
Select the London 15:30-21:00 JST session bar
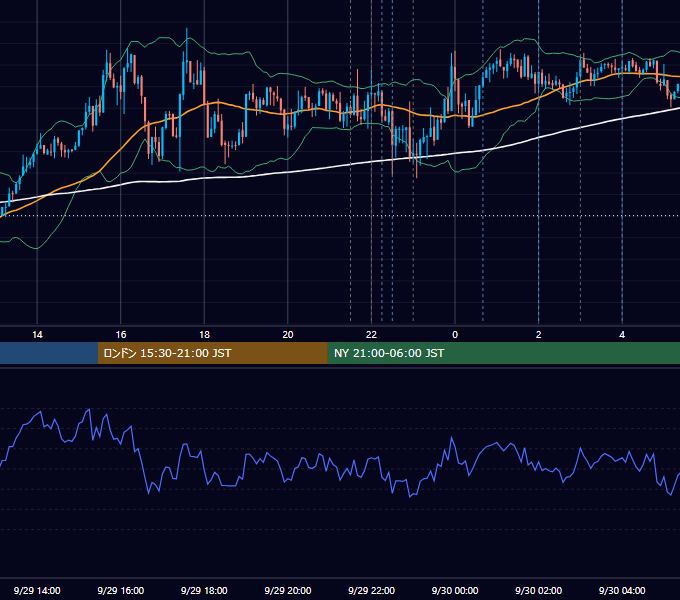212,353
